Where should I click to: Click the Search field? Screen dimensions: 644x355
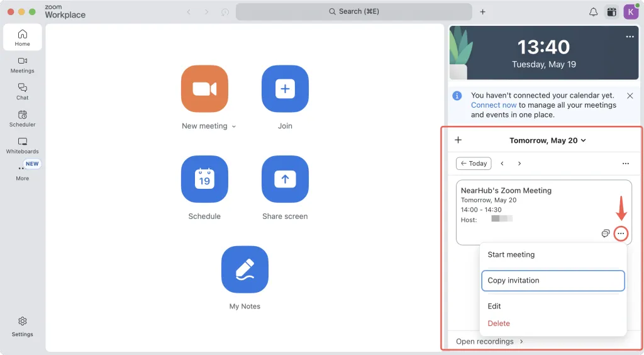coord(353,11)
